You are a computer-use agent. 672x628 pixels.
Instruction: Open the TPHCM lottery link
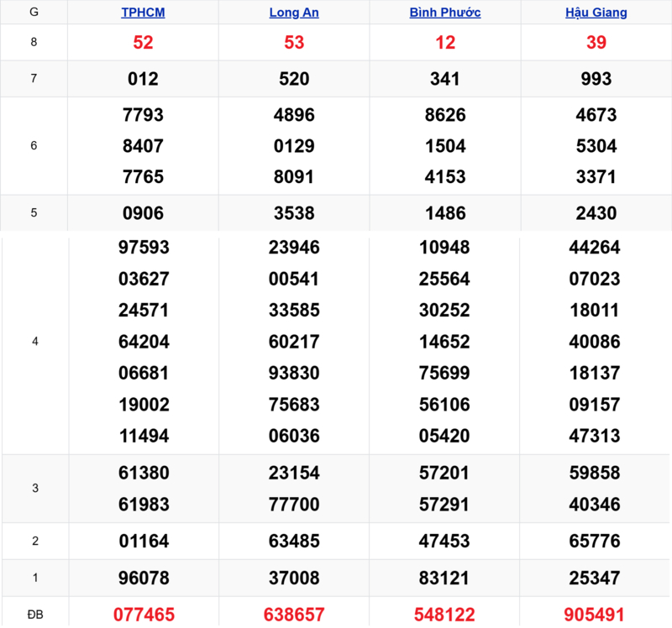143,13
